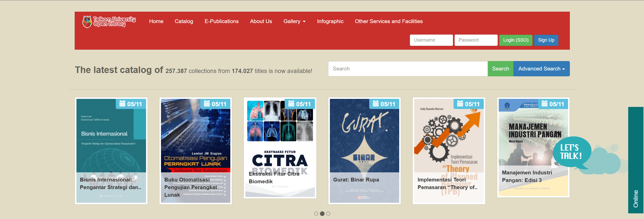Expand the Gallery dropdown menu
Viewport: 644px width, 219px height.
click(295, 21)
